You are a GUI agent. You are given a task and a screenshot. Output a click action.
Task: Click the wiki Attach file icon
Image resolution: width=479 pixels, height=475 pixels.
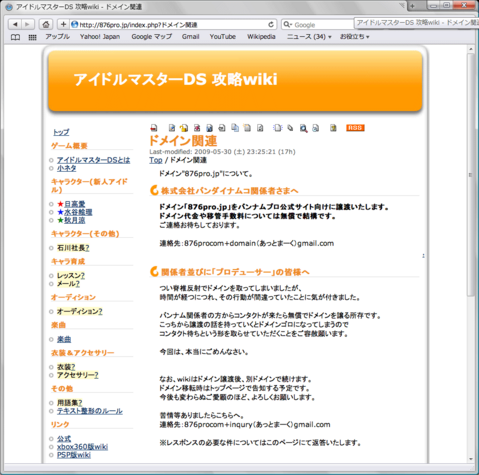click(222, 128)
